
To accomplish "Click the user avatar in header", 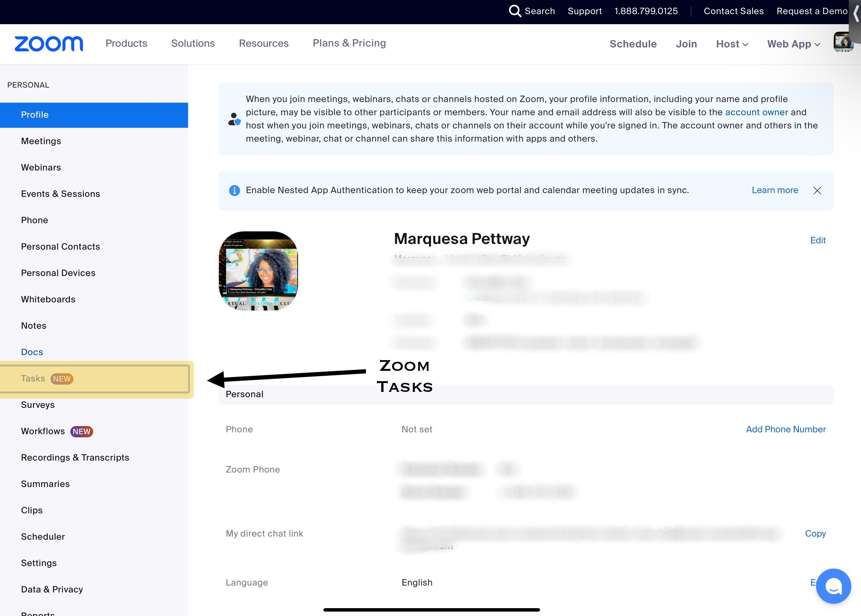I will pos(843,42).
